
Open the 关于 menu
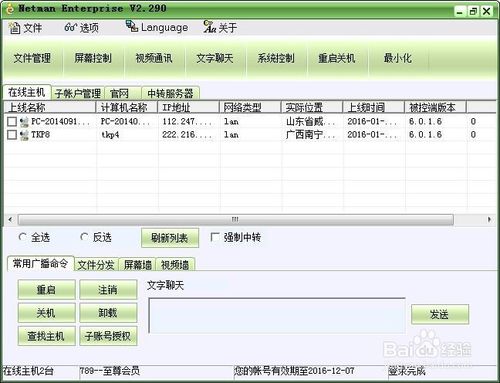click(x=220, y=27)
